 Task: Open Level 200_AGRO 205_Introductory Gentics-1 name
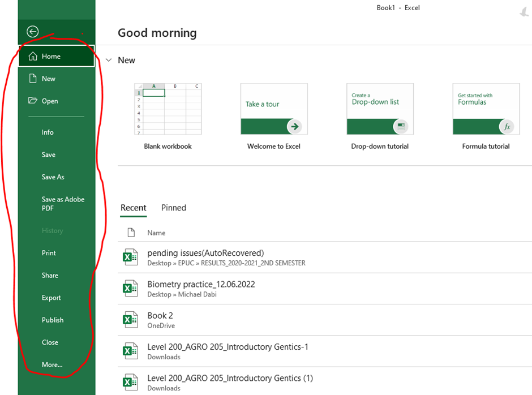[228, 347]
